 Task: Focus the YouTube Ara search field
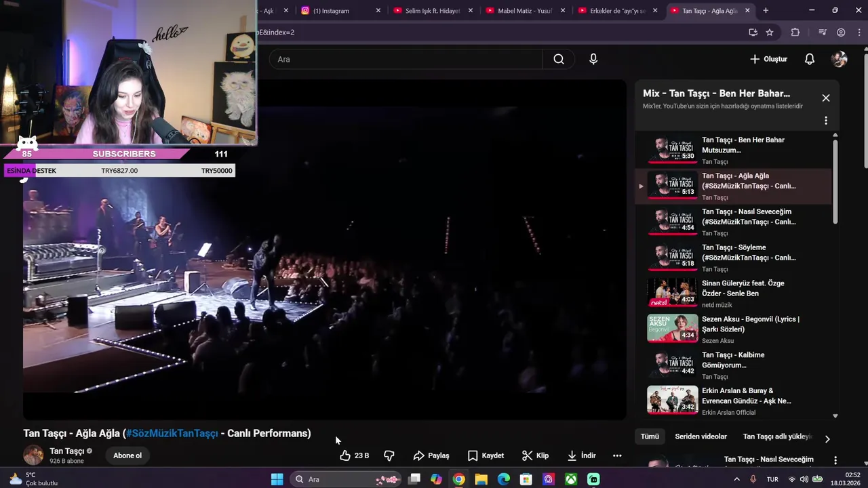pyautogui.click(x=407, y=59)
